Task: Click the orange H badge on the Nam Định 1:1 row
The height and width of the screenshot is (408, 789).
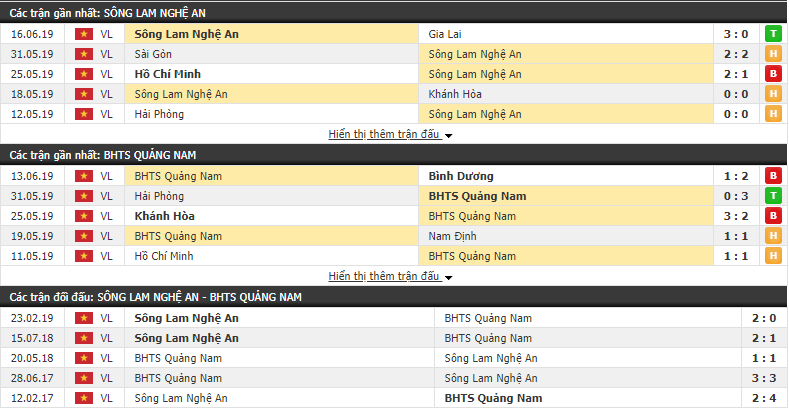Action: 773,236
